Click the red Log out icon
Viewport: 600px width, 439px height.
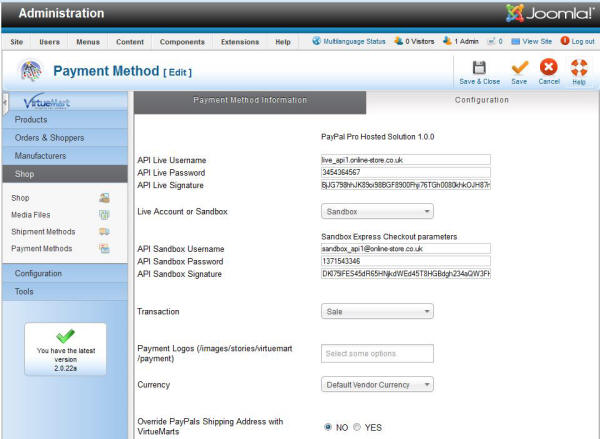[x=565, y=41]
